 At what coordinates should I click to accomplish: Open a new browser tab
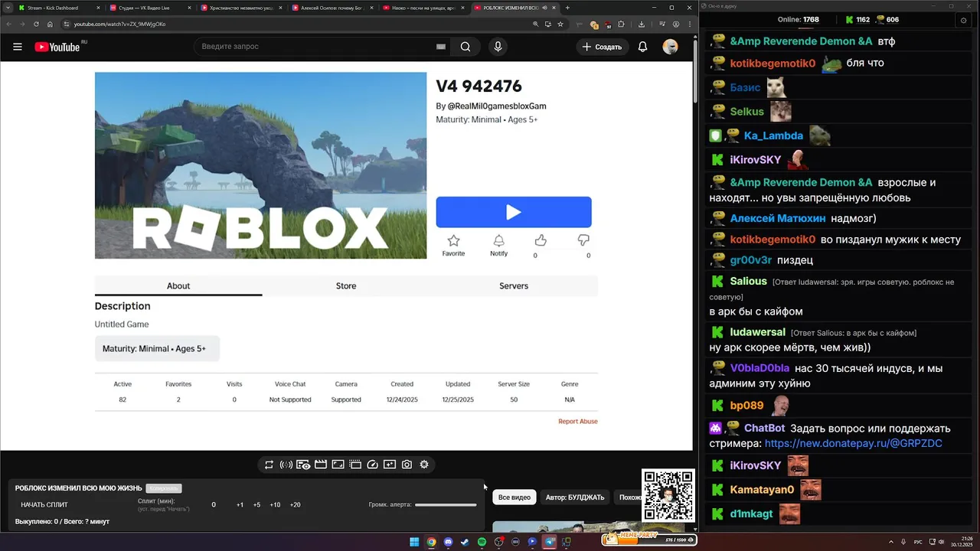click(x=567, y=8)
